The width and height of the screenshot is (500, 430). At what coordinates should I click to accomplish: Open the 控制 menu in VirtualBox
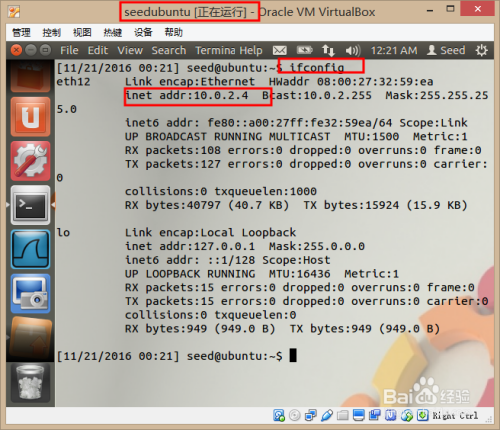pos(52,32)
